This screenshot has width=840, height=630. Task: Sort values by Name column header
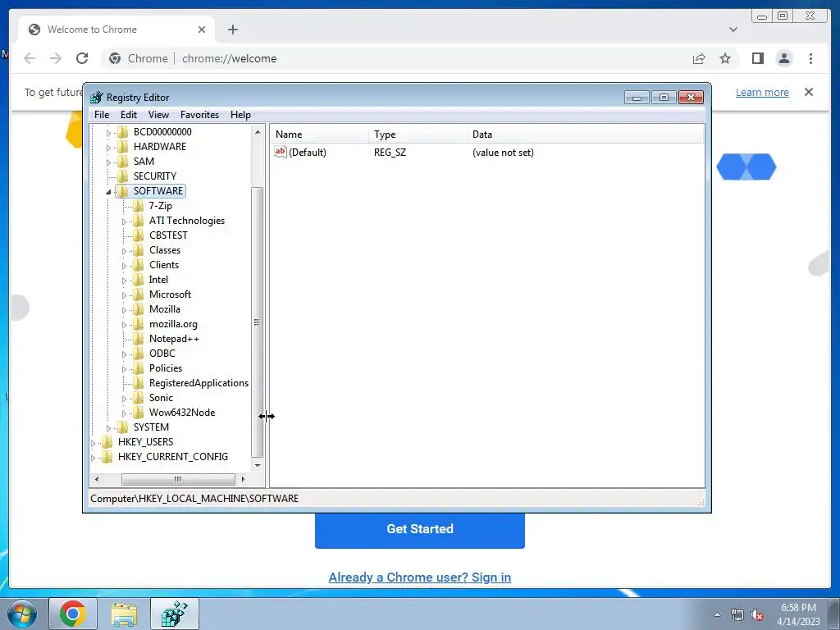(319, 135)
